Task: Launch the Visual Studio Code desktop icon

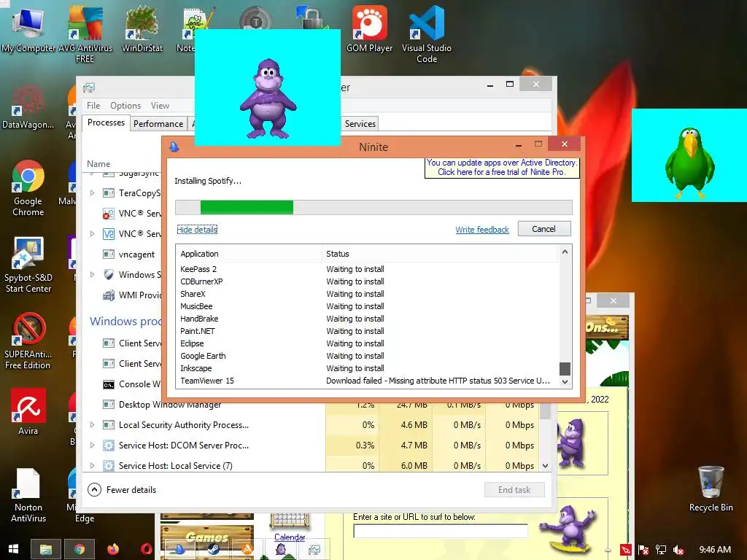Action: click(426, 35)
